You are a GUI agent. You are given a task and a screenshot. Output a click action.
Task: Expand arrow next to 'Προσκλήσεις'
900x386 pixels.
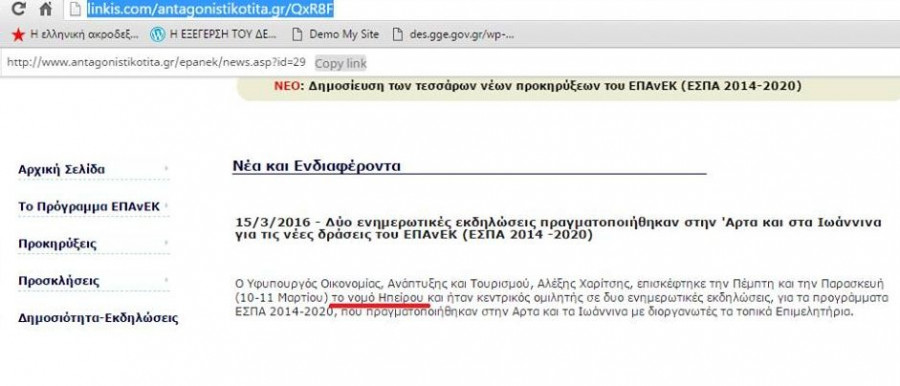tap(166, 280)
